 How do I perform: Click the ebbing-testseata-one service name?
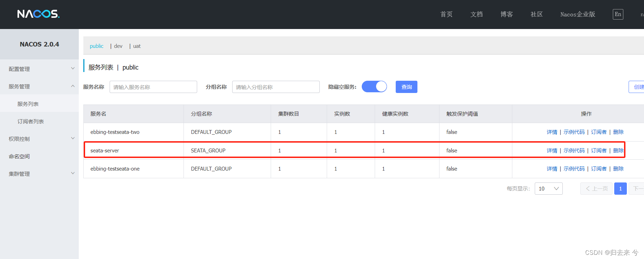pyautogui.click(x=115, y=169)
